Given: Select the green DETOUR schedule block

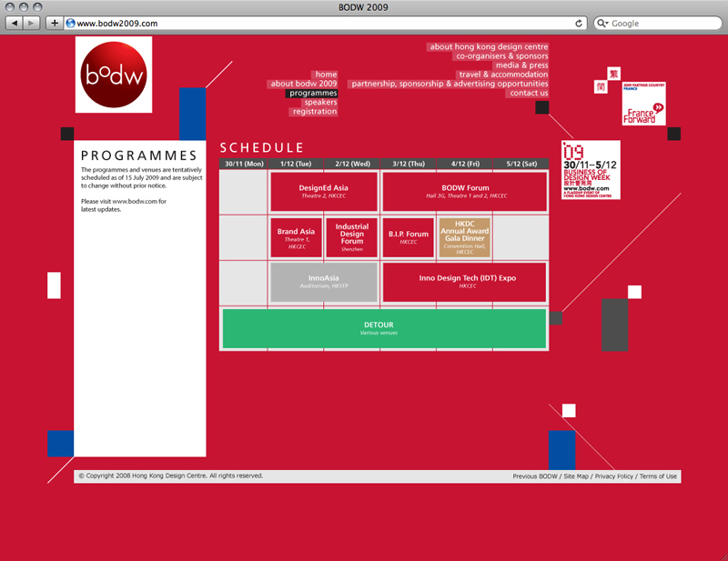Looking at the screenshot, I should (384, 328).
